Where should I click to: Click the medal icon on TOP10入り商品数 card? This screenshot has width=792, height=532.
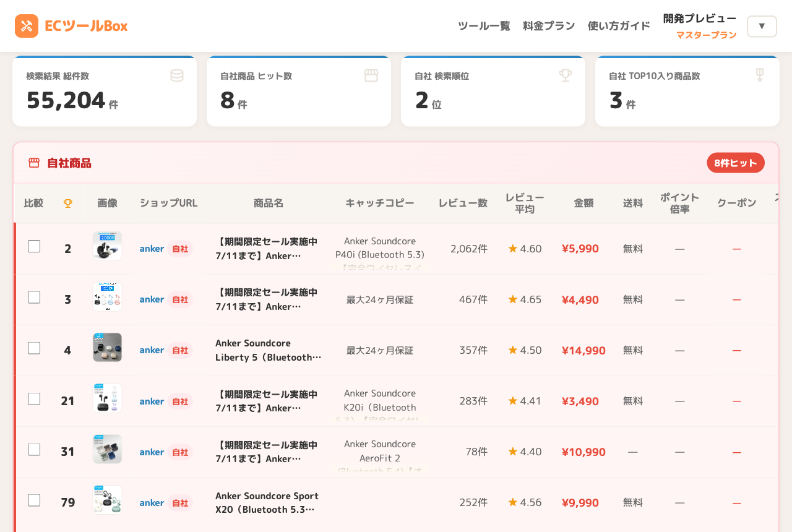pyautogui.click(x=760, y=75)
